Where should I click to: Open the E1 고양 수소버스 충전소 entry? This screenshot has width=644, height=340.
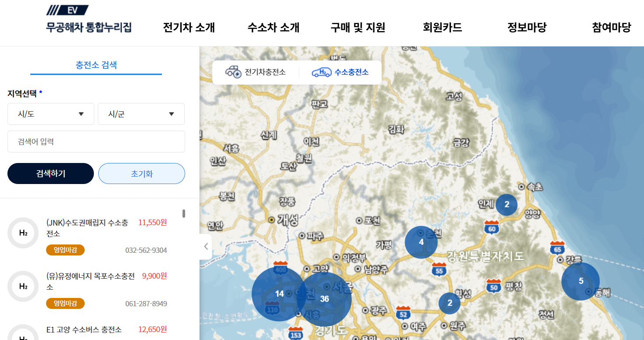tap(84, 329)
